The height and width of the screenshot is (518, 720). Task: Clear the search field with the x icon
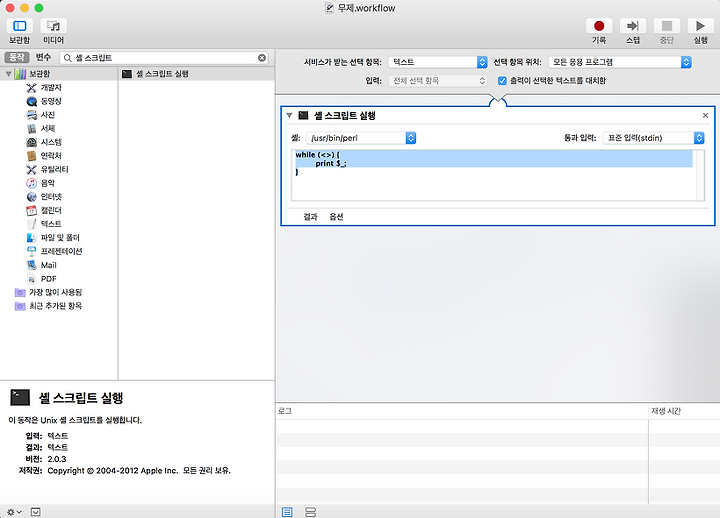coord(262,58)
